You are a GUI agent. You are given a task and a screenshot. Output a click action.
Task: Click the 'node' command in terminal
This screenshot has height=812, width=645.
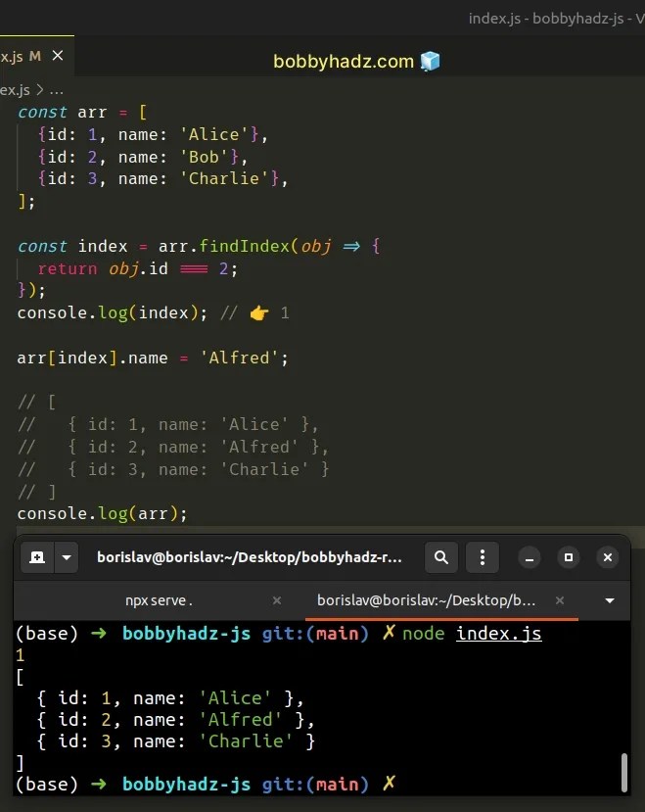424,634
